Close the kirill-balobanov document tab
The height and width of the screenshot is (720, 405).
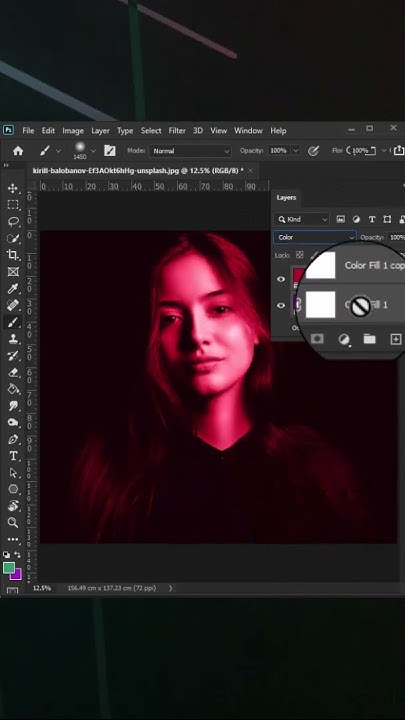(250, 171)
